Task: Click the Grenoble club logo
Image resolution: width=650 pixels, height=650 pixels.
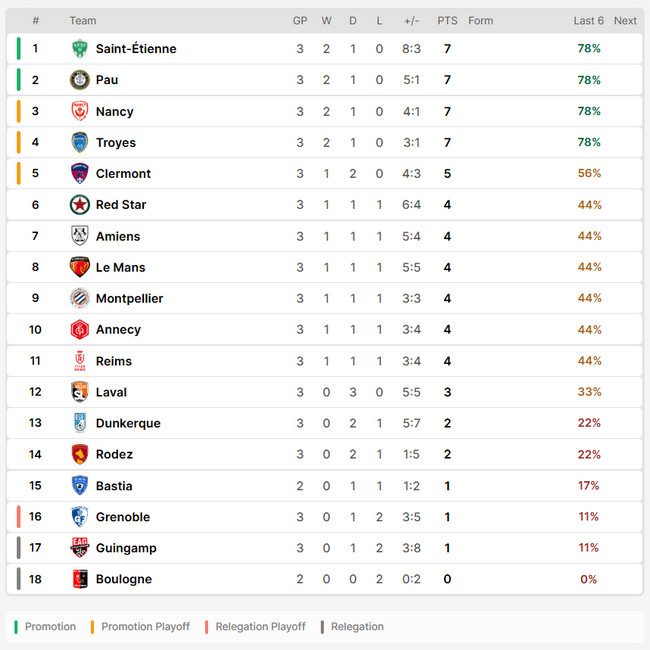Action: coord(80,517)
